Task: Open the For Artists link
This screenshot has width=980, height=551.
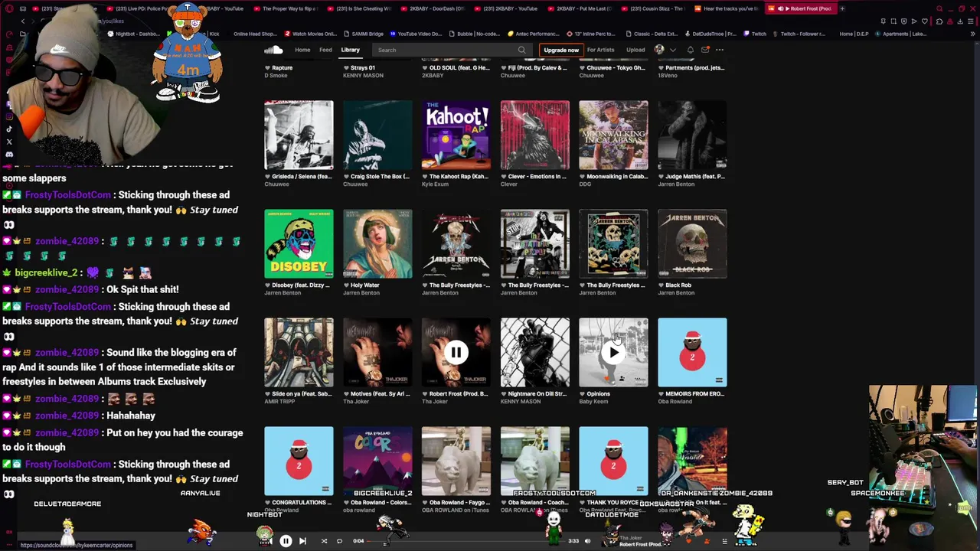Action: coord(600,50)
